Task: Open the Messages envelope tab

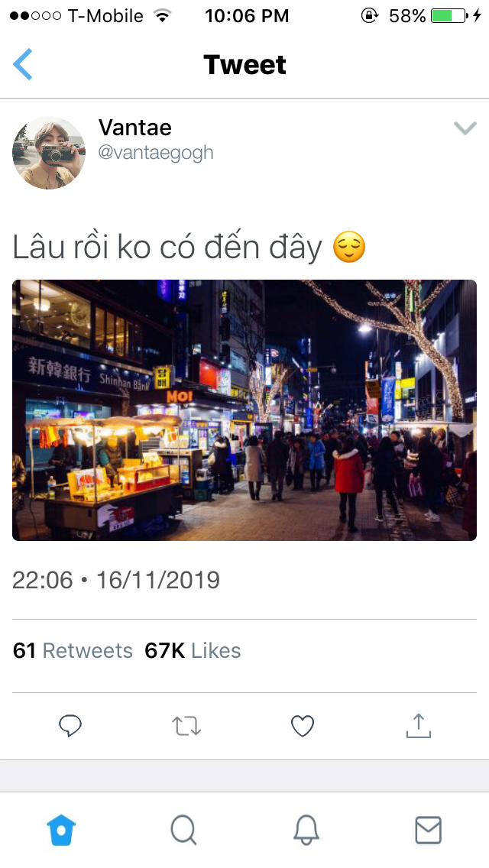Action: (x=428, y=831)
